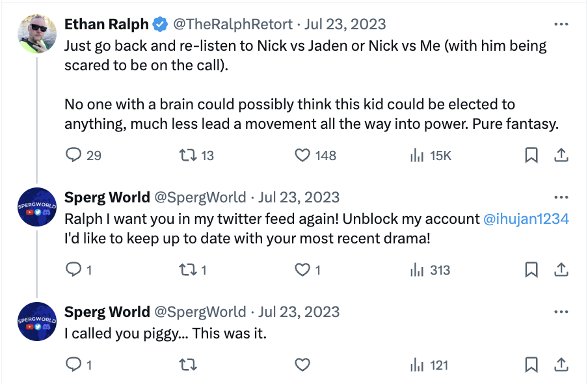Viewport: 588px width, 384px height.
Task: Open more options on the "piggy" tweet
Action: coord(561,312)
